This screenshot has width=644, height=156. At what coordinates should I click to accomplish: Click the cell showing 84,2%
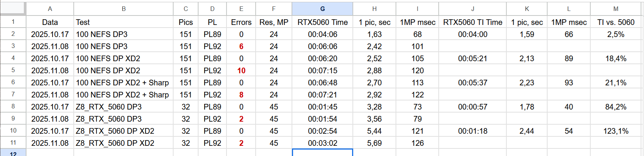(x=616, y=107)
